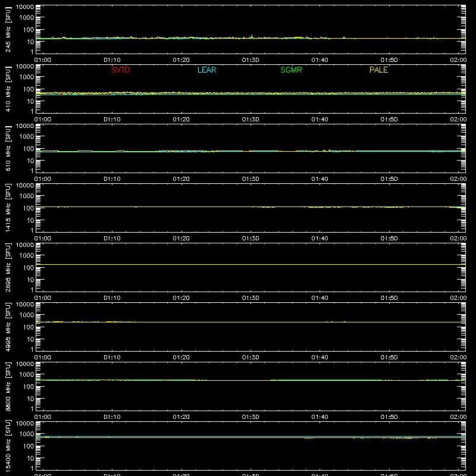Click the 10000 tick on 245 MHz axis
Image resolution: width=476 pixels, height=476 pixels.
pos(25,7)
